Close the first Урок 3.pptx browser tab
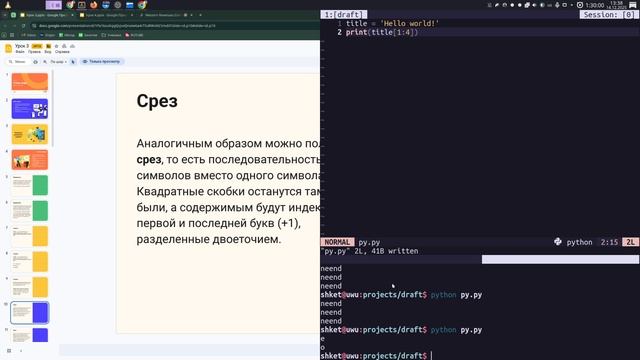Screen dimensions: 640x360 coord(72,15)
